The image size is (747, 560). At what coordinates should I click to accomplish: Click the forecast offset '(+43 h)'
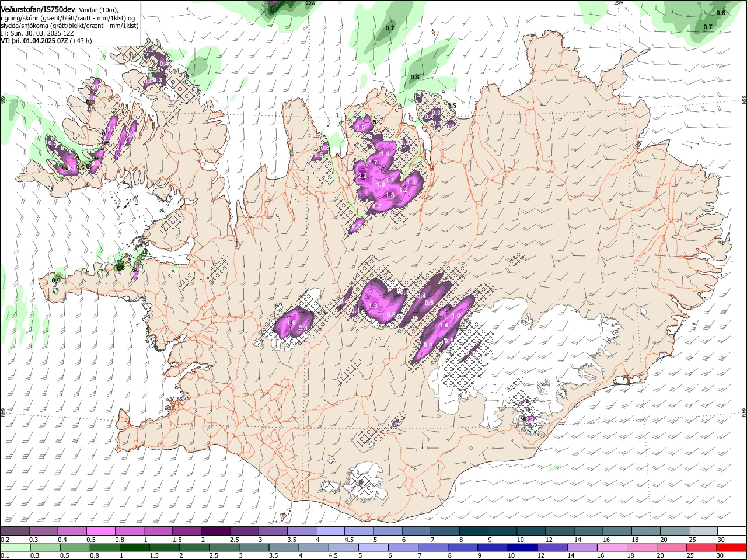81,41
